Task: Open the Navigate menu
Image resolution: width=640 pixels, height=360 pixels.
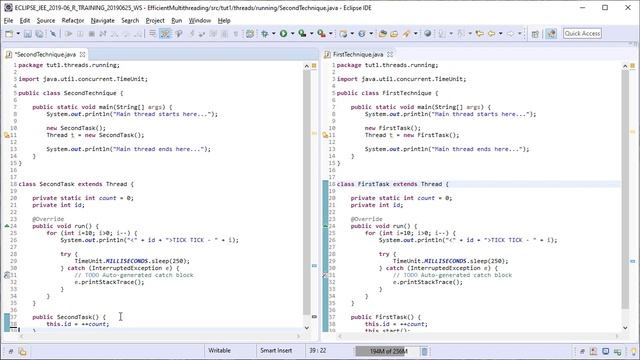Action: pyautogui.click(x=102, y=20)
